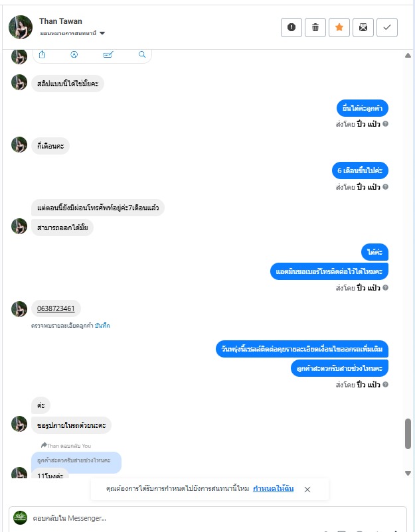This screenshot has height=532, width=415.
Task: Mark conversation as spam using exclamation icon
Action: click(291, 27)
